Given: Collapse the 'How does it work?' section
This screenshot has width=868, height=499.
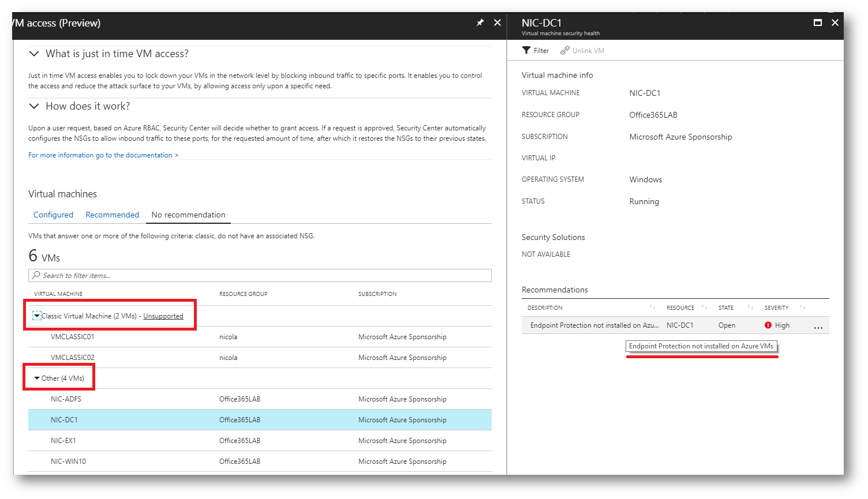Looking at the screenshot, I should click(34, 106).
